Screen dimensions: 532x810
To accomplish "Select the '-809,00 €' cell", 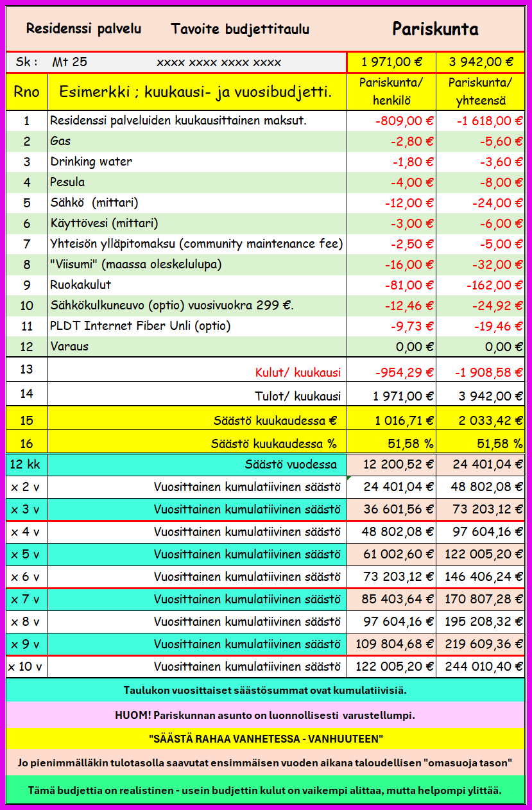I will (391, 121).
